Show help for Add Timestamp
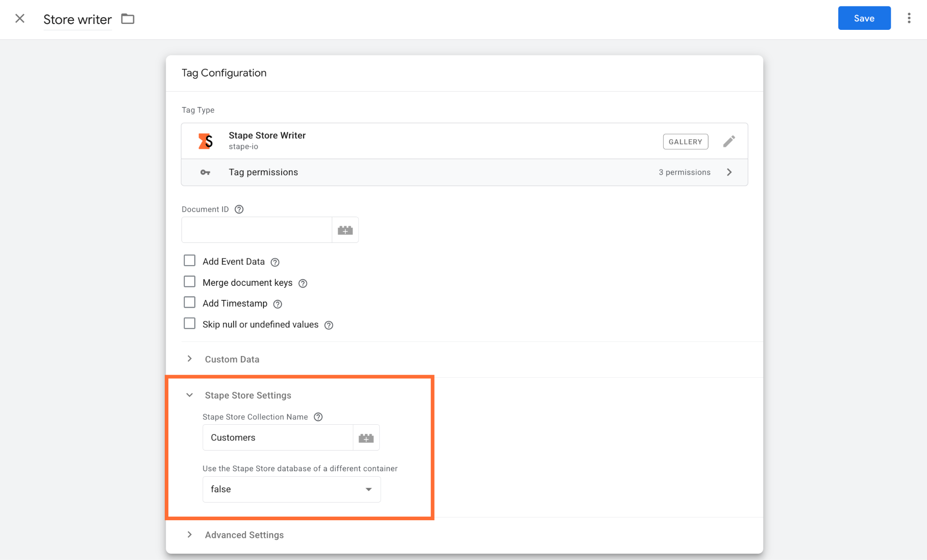This screenshot has height=560, width=927. [277, 304]
